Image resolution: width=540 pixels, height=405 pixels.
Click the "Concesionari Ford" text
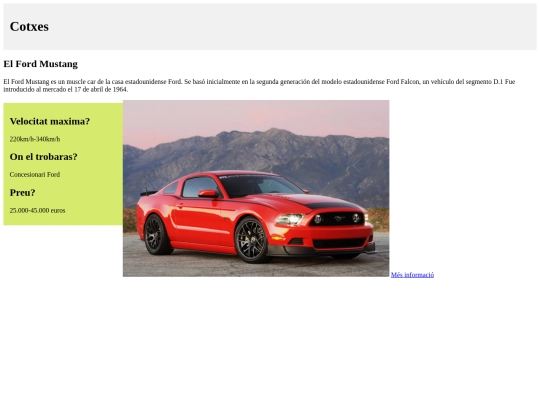pyautogui.click(x=35, y=175)
